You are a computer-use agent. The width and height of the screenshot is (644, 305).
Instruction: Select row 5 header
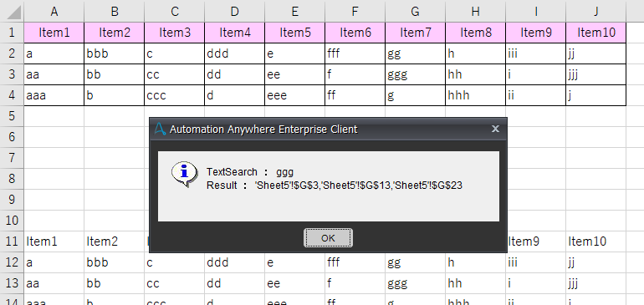[12, 116]
